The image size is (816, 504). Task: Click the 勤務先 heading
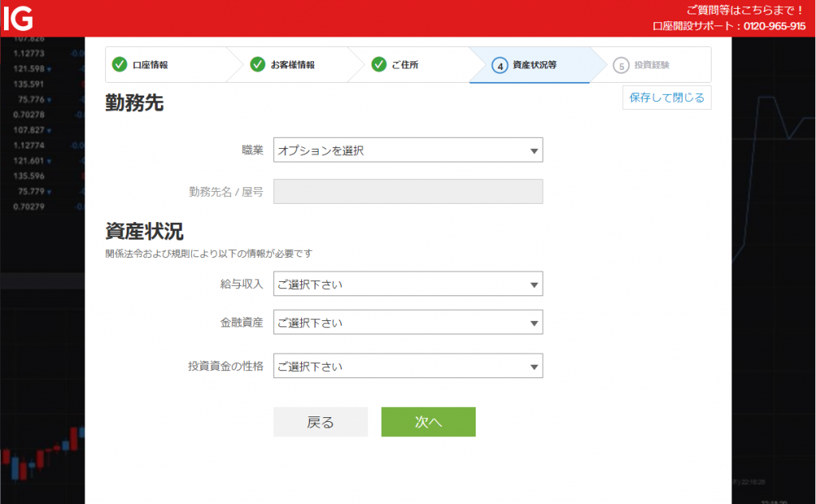click(x=134, y=103)
